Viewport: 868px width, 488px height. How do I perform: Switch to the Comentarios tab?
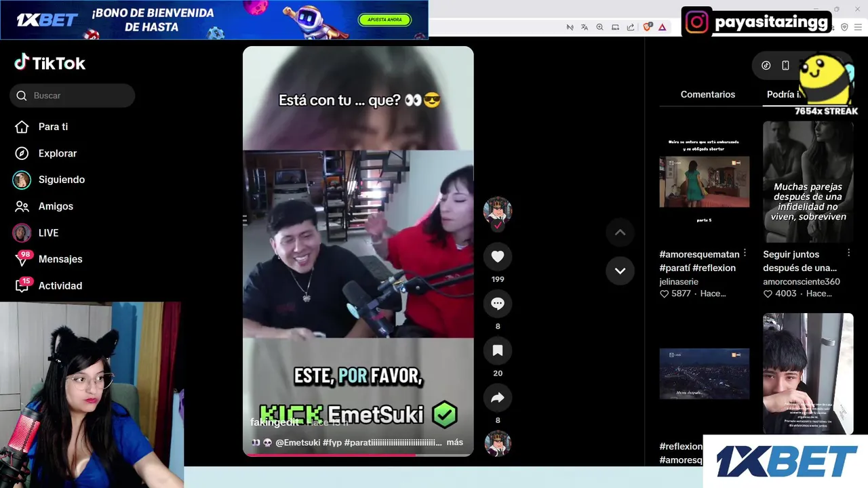[707, 94]
